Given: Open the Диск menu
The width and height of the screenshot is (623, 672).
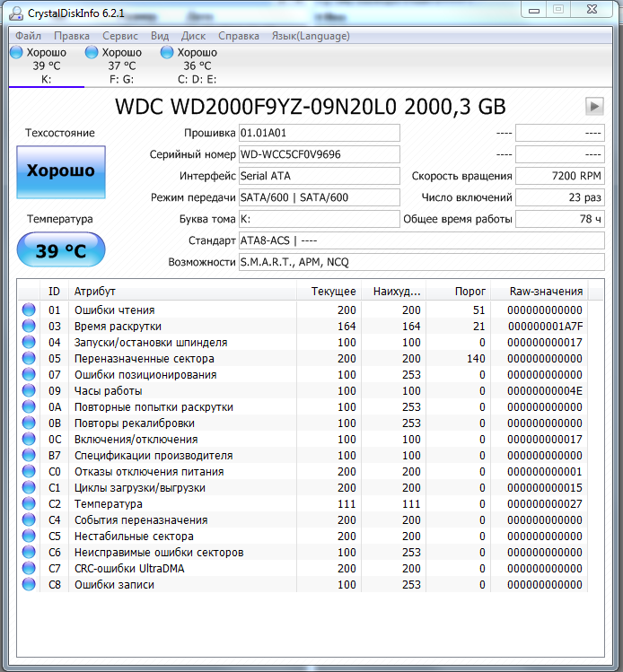Looking at the screenshot, I should tap(193, 36).
